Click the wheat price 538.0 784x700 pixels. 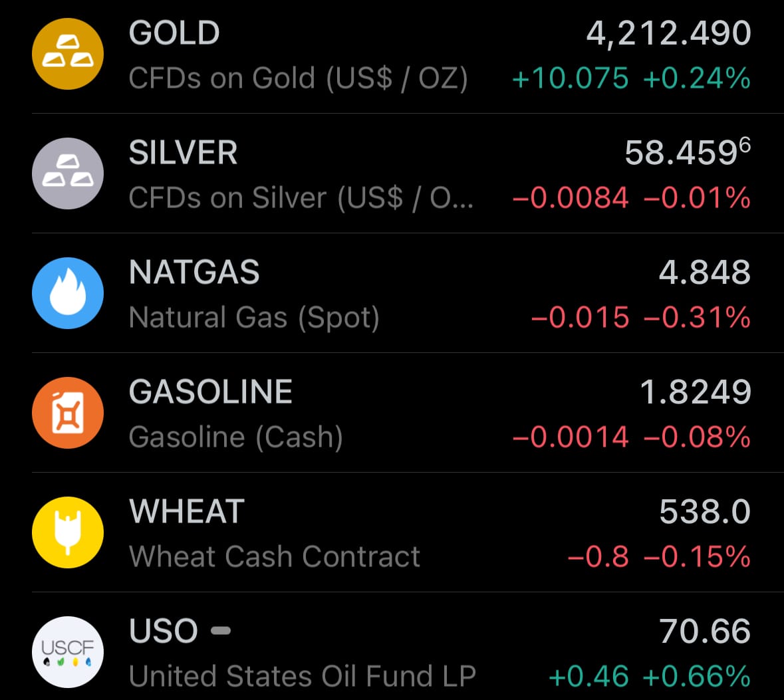pos(705,512)
